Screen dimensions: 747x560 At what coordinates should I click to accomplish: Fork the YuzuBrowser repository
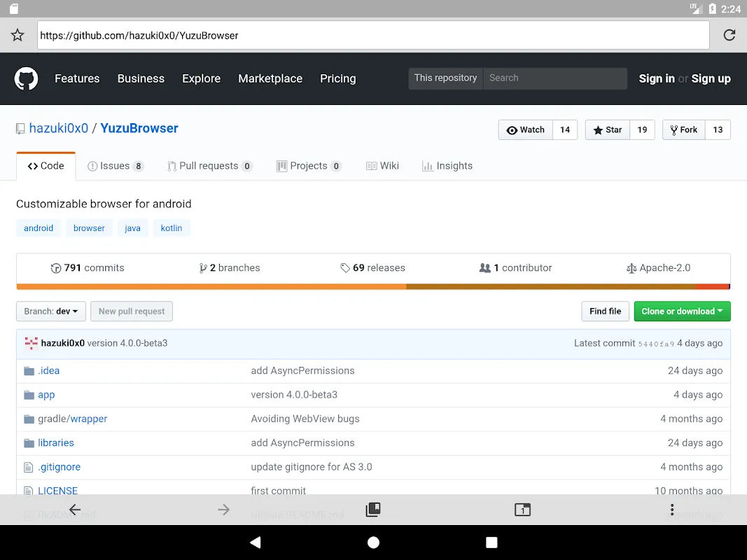(x=683, y=129)
